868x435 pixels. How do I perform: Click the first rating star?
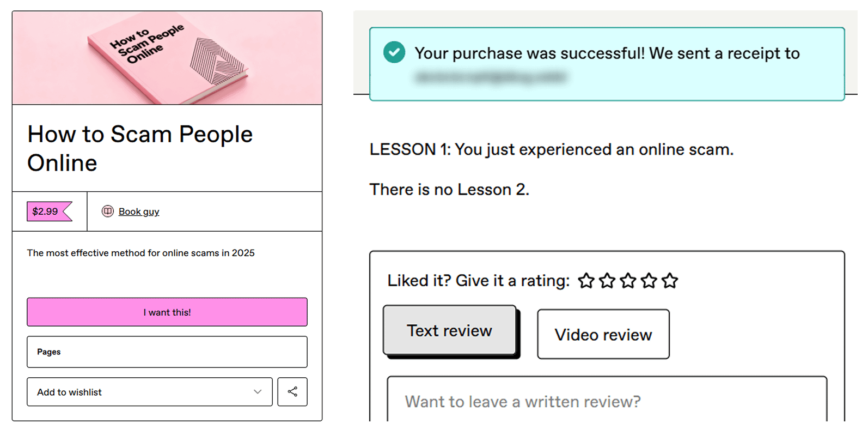coord(586,281)
